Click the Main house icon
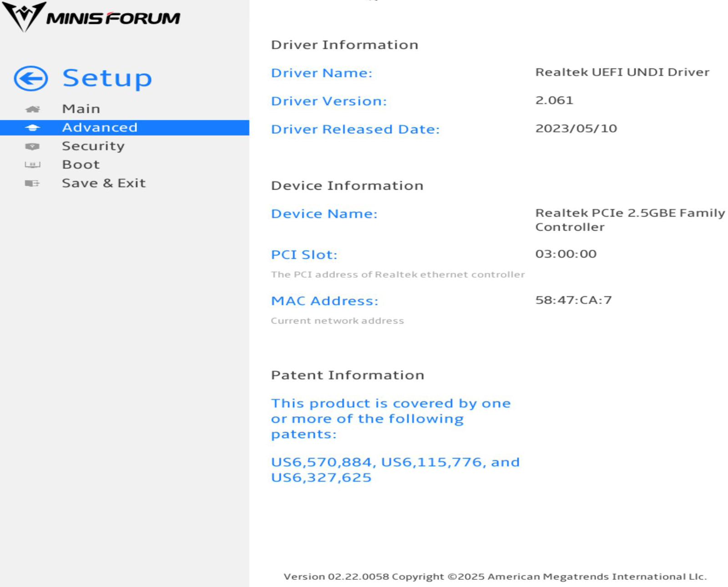This screenshot has width=728, height=587. click(32, 109)
